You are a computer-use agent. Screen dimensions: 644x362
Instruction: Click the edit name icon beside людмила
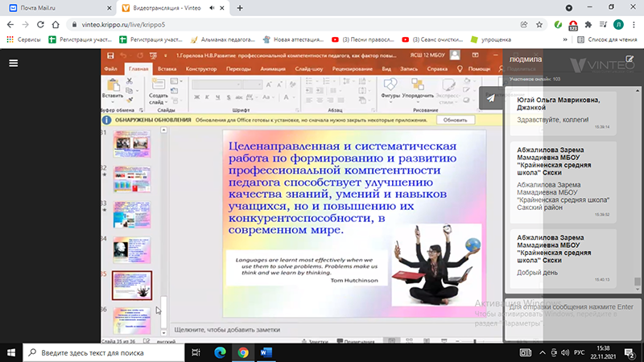[630, 60]
